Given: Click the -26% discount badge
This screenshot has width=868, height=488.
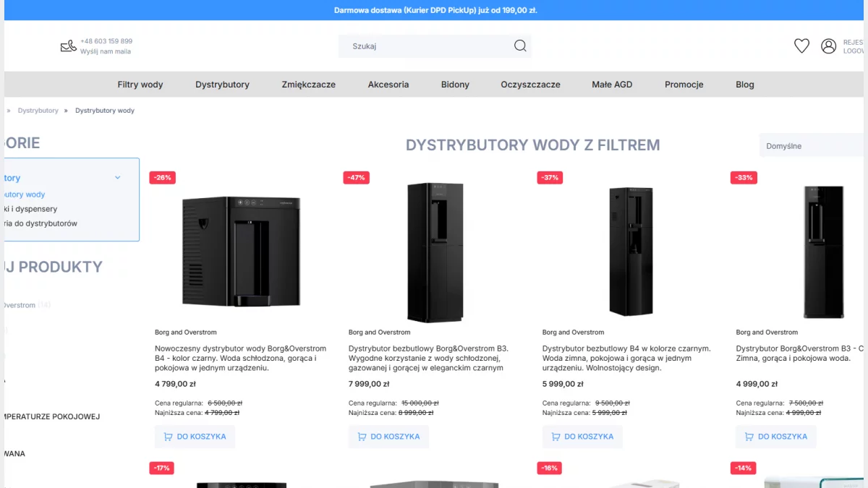Looking at the screenshot, I should click(163, 178).
